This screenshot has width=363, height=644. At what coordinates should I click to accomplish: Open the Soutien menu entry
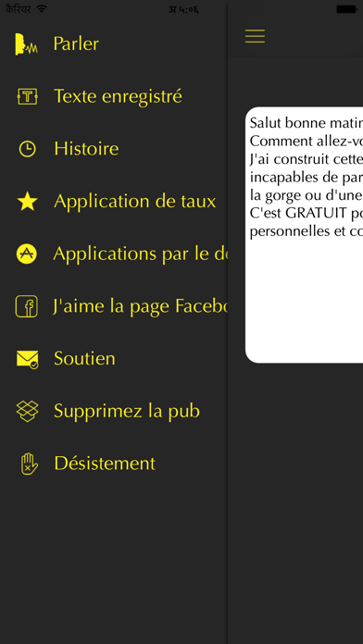(84, 359)
